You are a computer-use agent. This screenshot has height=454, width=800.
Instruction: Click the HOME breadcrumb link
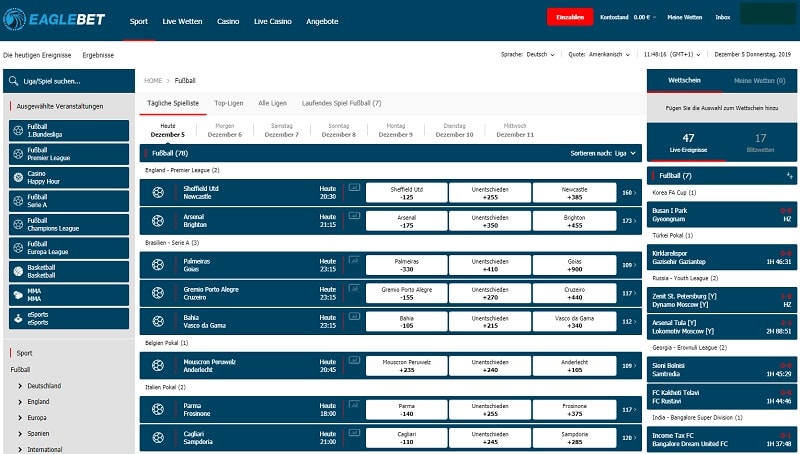click(x=153, y=81)
